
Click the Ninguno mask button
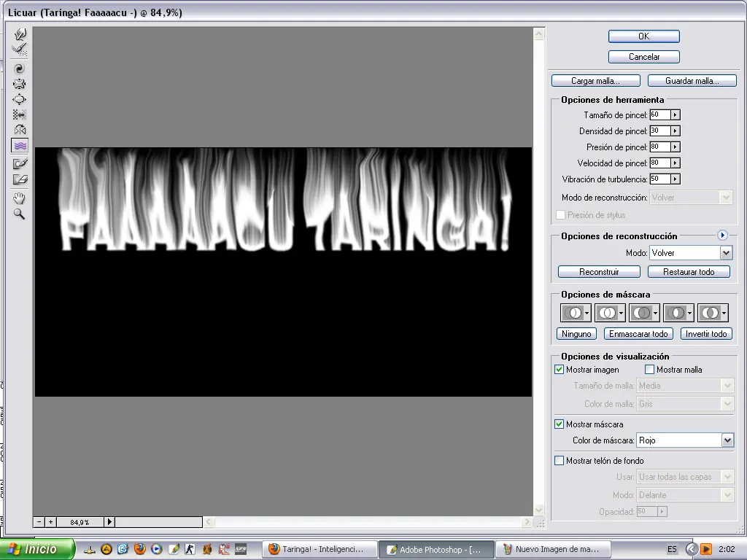[576, 334]
